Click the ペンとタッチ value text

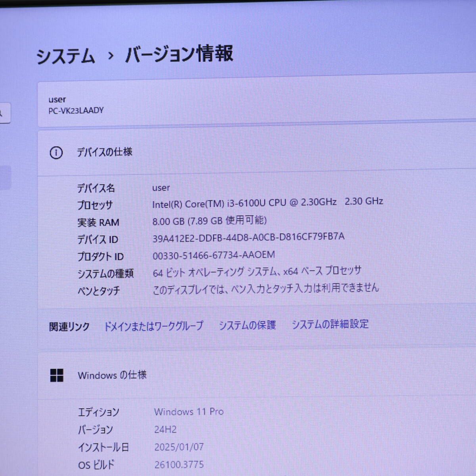(266, 289)
